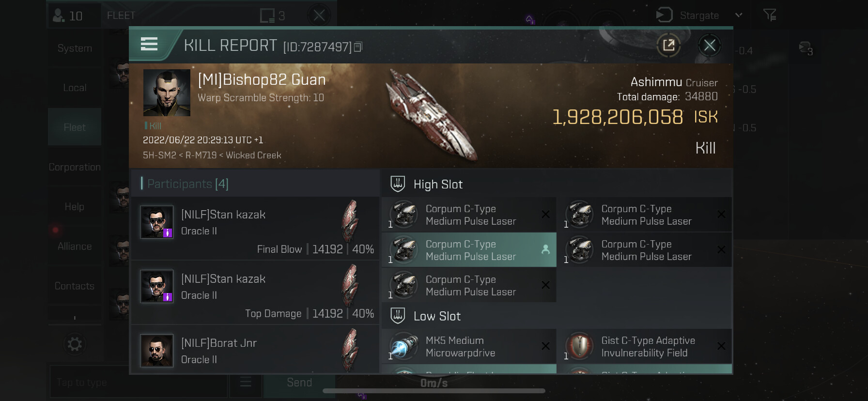Open the chat settings gear
Screen dimensions: 868x401
pyautogui.click(x=75, y=344)
